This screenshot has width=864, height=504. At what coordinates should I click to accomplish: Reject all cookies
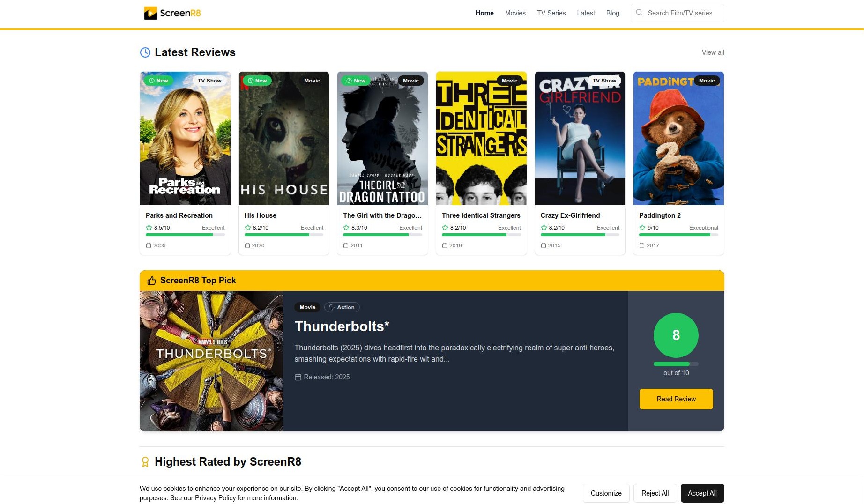coord(655,493)
